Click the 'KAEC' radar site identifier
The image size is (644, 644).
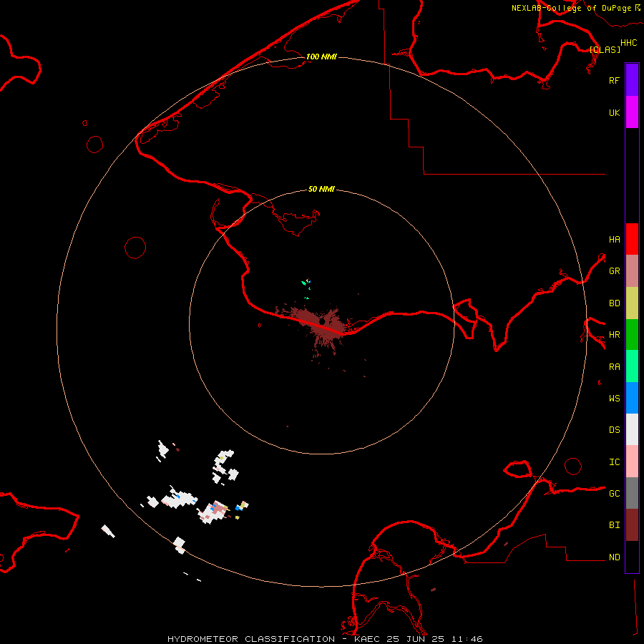(367, 639)
